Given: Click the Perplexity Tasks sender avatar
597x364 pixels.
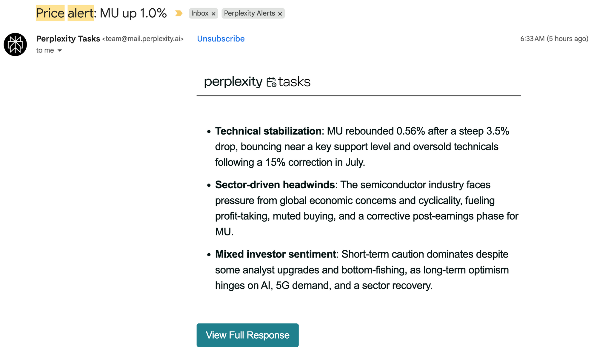Looking at the screenshot, I should (x=15, y=44).
